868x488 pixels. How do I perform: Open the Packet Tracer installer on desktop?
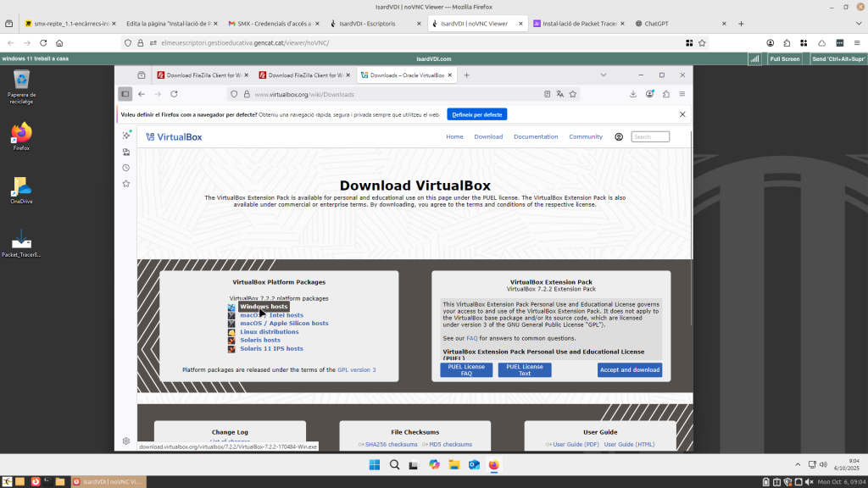(21, 242)
